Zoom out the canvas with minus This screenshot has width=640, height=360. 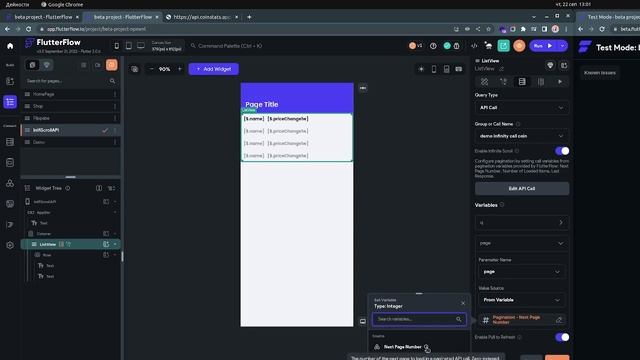(151, 69)
